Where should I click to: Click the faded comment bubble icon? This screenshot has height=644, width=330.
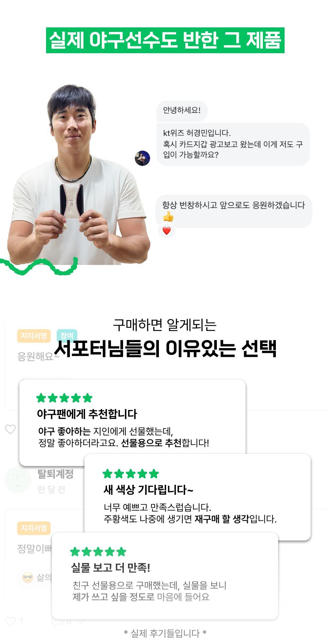58,621
